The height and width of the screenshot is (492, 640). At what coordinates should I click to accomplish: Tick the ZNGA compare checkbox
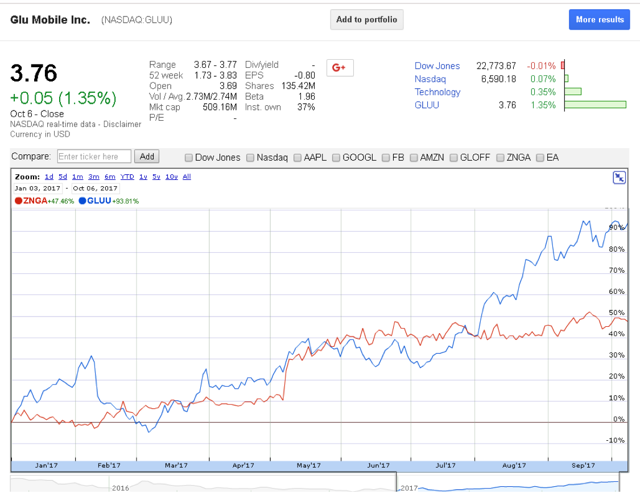pyautogui.click(x=500, y=158)
